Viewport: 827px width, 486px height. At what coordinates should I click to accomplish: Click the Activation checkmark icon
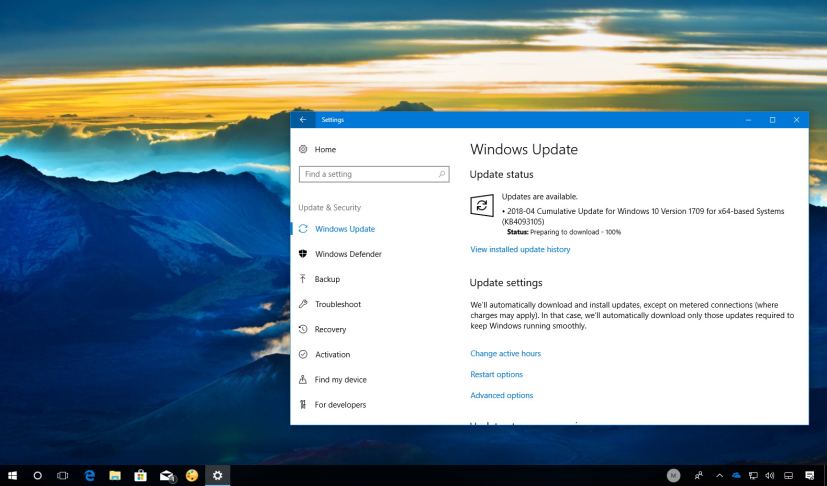[x=303, y=354]
